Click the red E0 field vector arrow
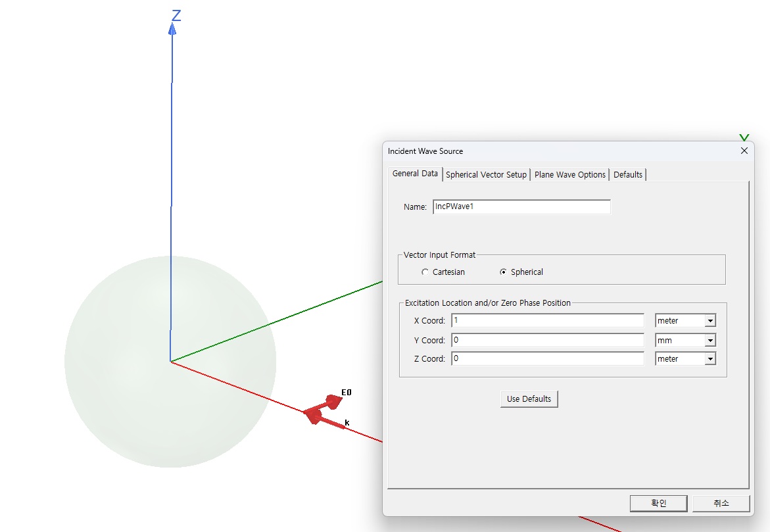The height and width of the screenshot is (532, 770). click(x=329, y=402)
